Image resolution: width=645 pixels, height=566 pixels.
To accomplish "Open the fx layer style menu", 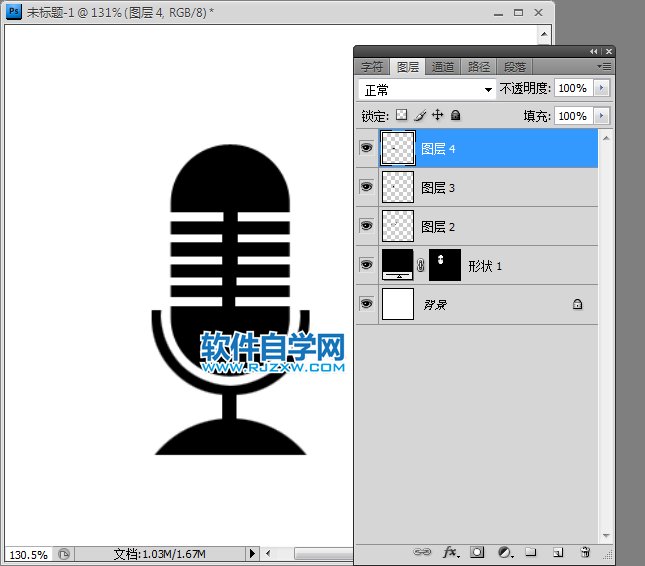I will click(x=451, y=552).
